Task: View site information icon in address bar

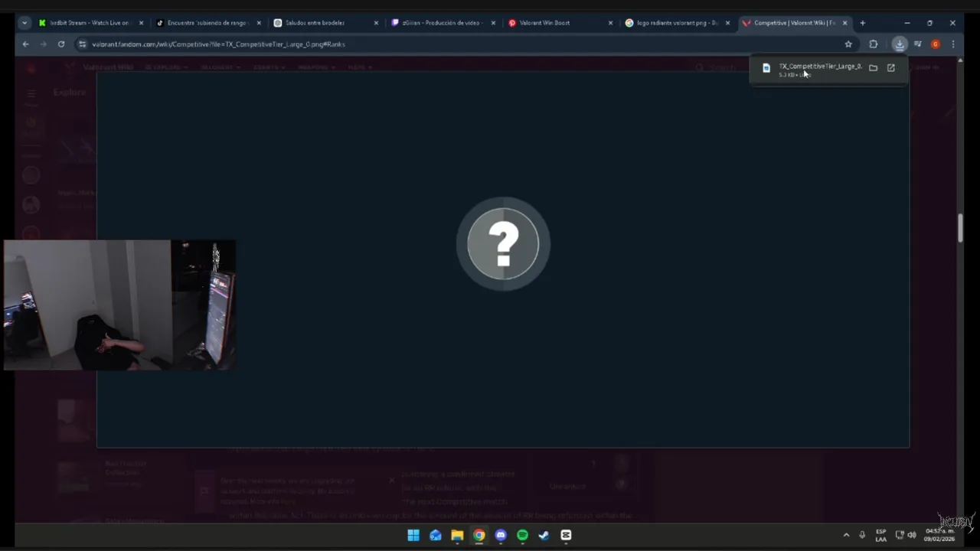Action: pyautogui.click(x=82, y=44)
